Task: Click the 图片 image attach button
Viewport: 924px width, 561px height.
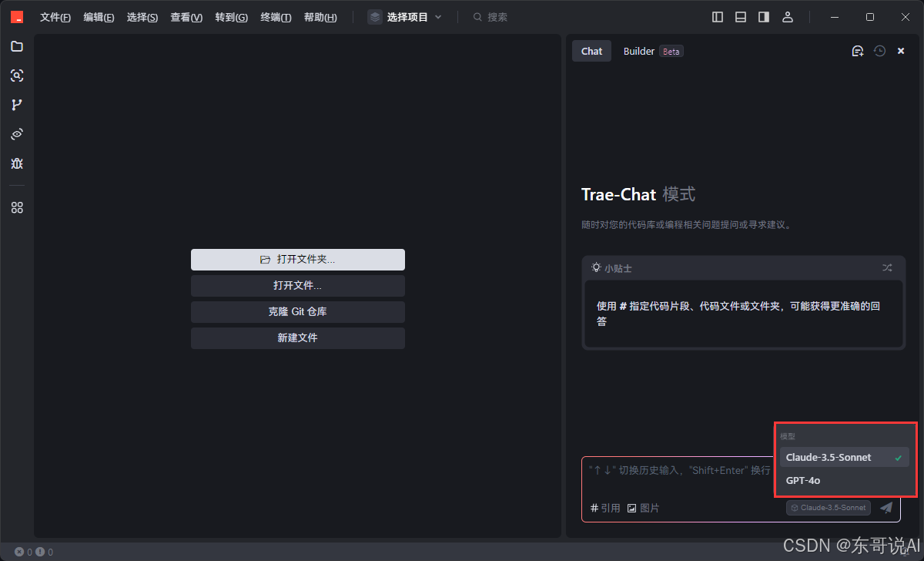Action: point(643,508)
